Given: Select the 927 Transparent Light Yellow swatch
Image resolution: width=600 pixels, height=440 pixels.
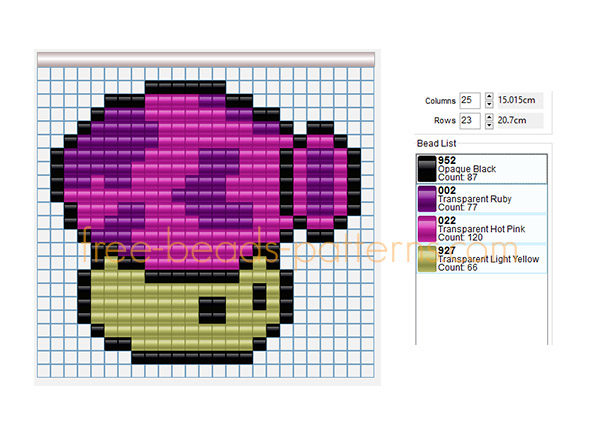Looking at the screenshot, I should point(427,259).
